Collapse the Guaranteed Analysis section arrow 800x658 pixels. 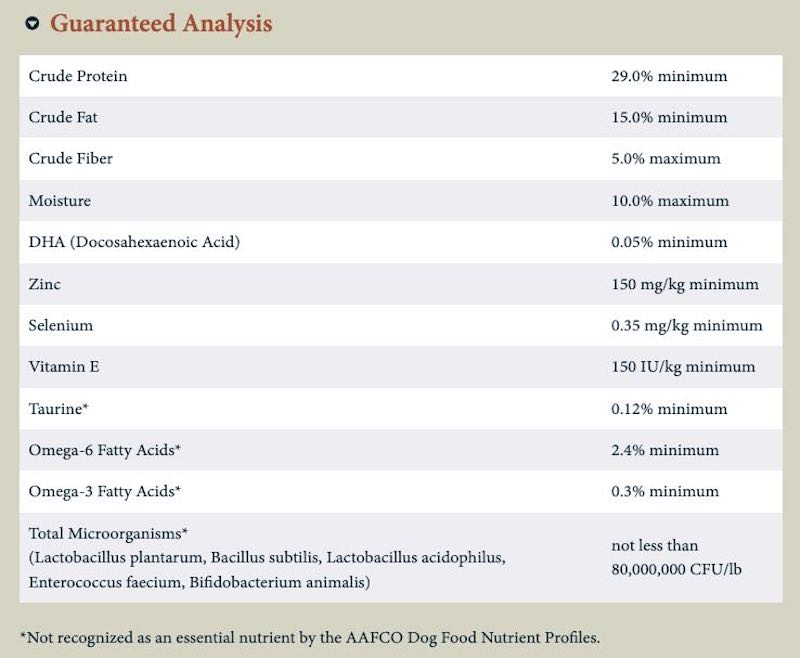[x=32, y=23]
